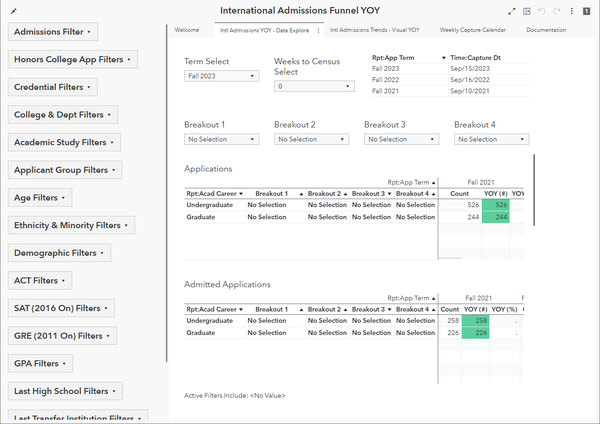Viewport: 600px width, 424px height.
Task: Sort Applications table Breakout 1 column
Action: pos(301,194)
